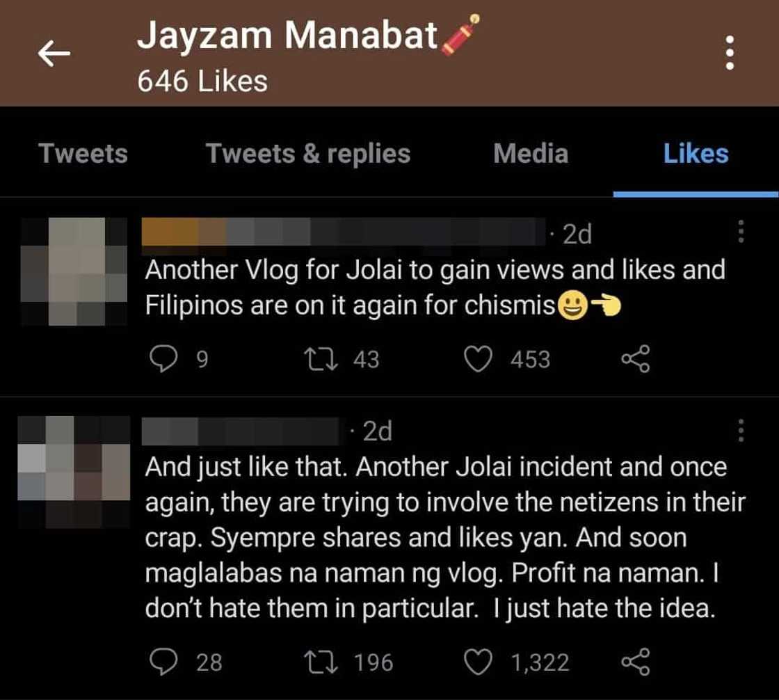Tap the back arrow icon

(x=54, y=54)
